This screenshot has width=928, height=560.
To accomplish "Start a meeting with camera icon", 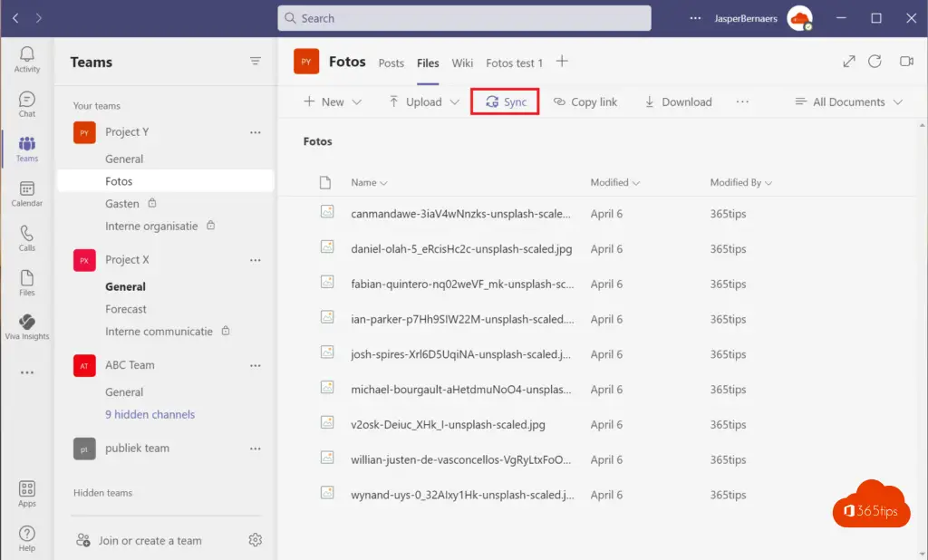I will coord(905,62).
